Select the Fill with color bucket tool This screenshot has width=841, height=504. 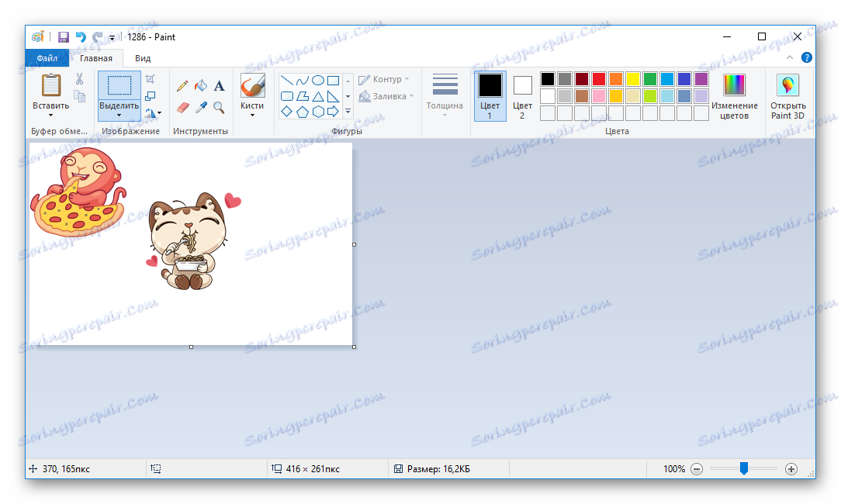(x=201, y=86)
